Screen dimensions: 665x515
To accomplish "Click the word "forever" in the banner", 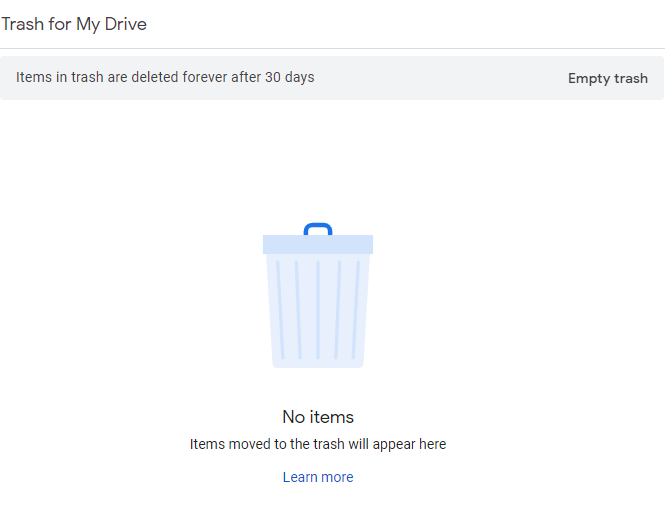I will point(203,77).
